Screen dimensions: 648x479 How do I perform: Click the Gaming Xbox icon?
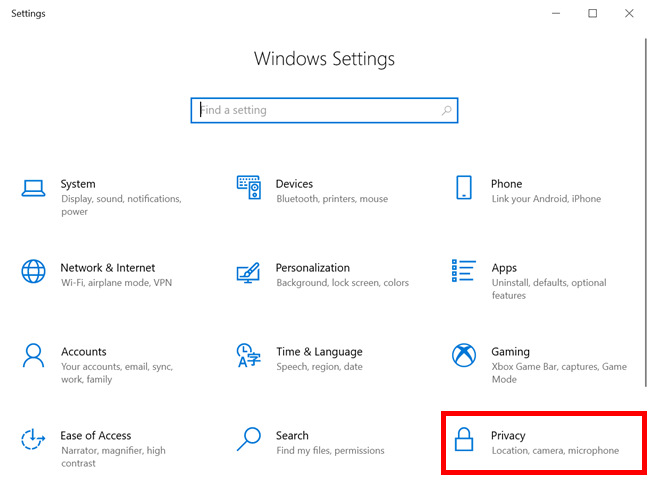tap(464, 355)
